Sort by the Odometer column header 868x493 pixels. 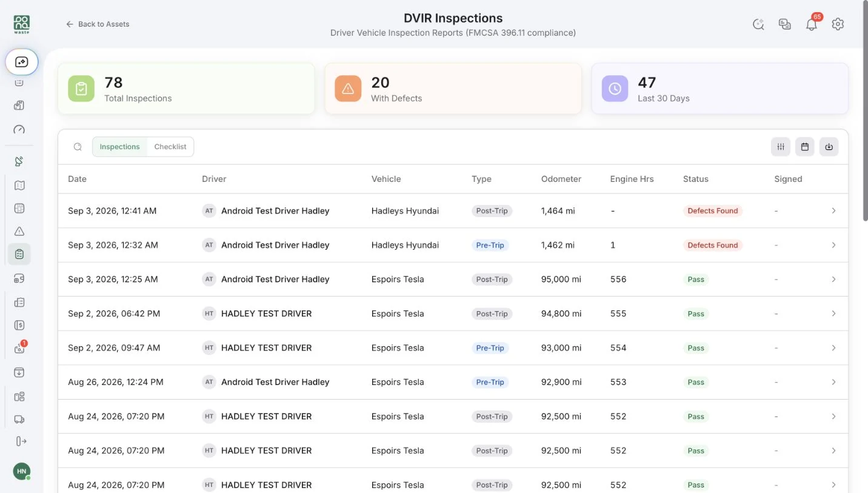tap(561, 179)
